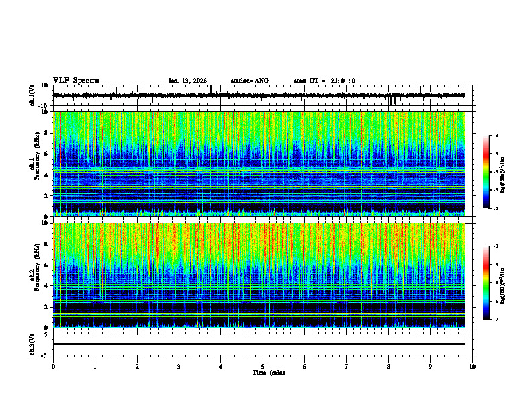Screen dimensions: 532x411
Task: Click the time axis tick label "7"
Action: click(x=347, y=367)
